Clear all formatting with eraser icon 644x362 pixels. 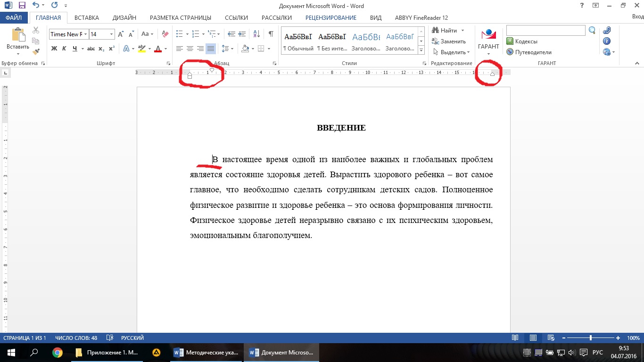[x=165, y=34]
